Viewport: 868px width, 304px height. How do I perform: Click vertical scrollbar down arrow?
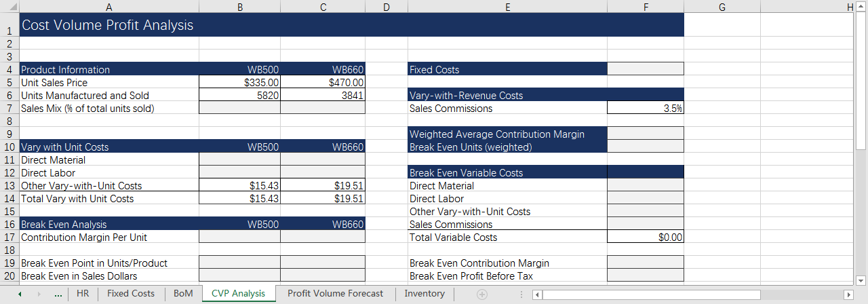point(861,280)
